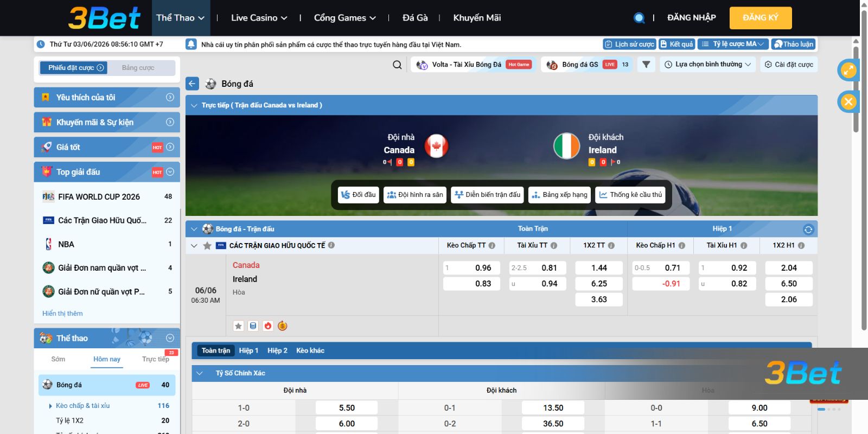Select the Sớm tab in Thể thao

(58, 359)
